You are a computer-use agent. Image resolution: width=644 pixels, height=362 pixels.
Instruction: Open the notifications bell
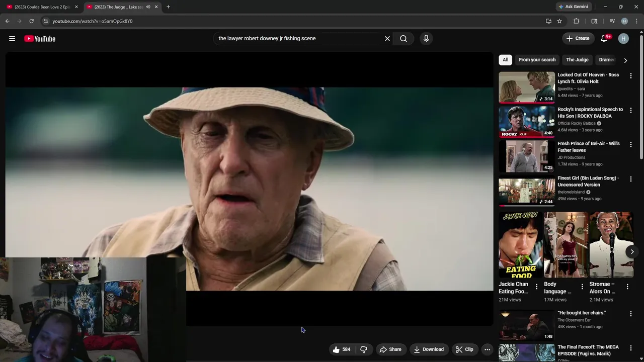(x=605, y=39)
